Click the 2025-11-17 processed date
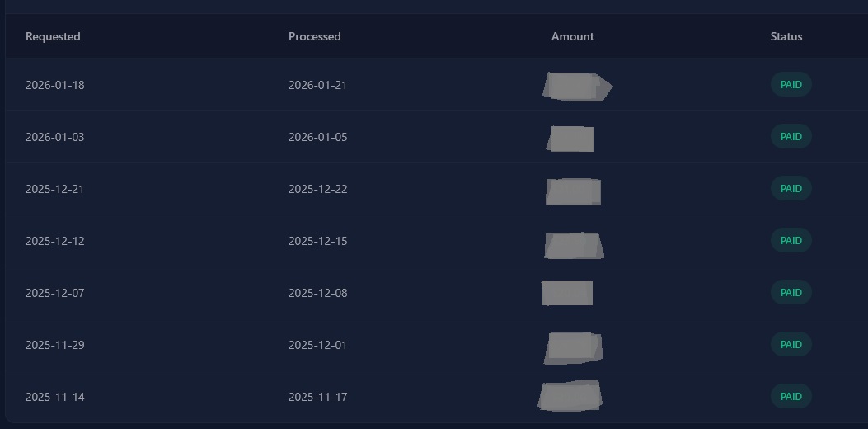 coord(317,397)
